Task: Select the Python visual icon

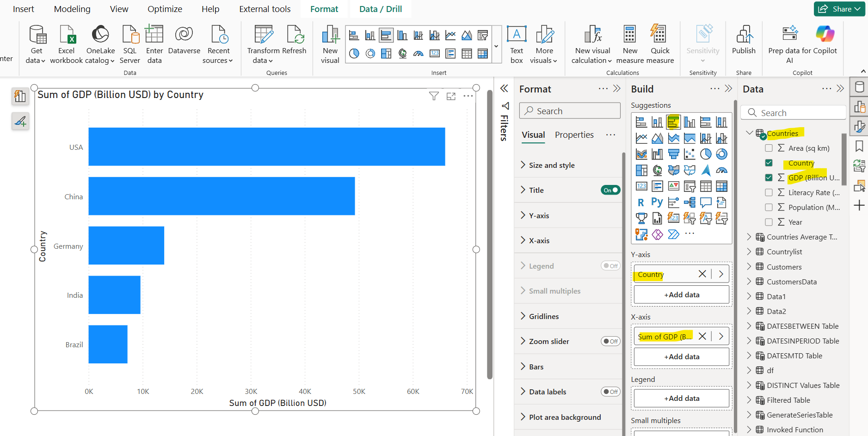Action: [x=657, y=202]
